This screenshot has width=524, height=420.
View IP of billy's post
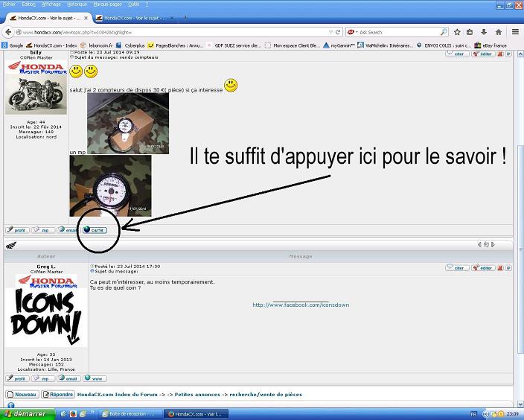click(x=508, y=54)
